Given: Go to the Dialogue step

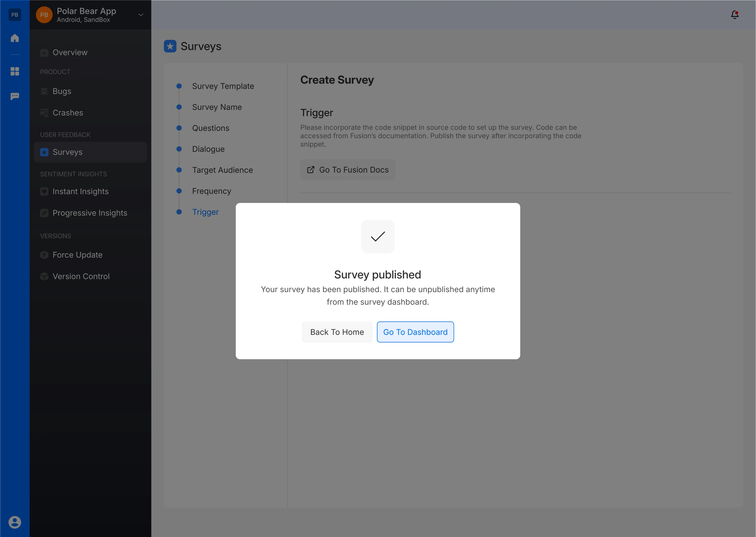Looking at the screenshot, I should [208, 149].
